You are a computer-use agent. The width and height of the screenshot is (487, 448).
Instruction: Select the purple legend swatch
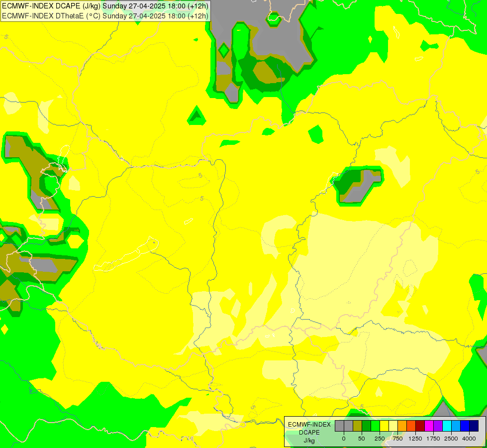click(438, 426)
